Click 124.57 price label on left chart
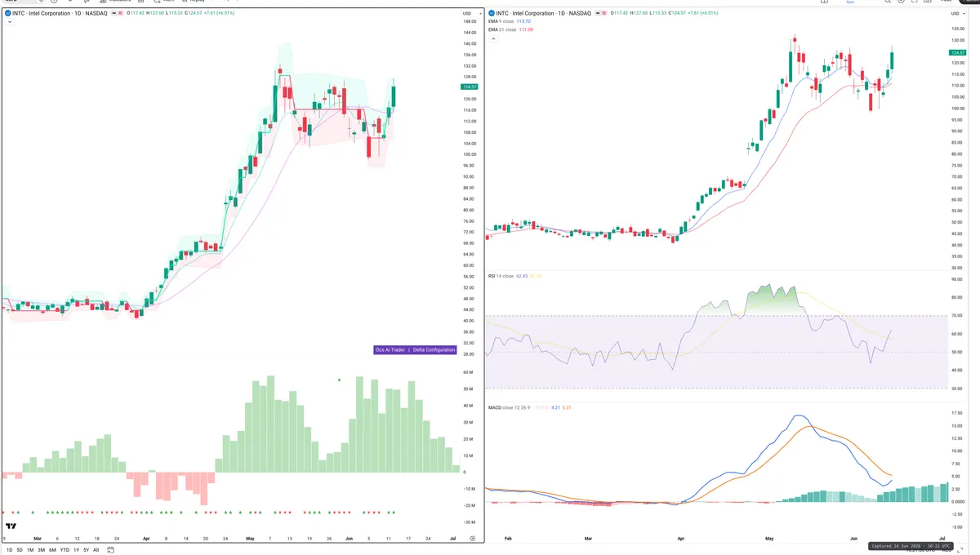Image resolution: width=980 pixels, height=555 pixels. (x=469, y=87)
